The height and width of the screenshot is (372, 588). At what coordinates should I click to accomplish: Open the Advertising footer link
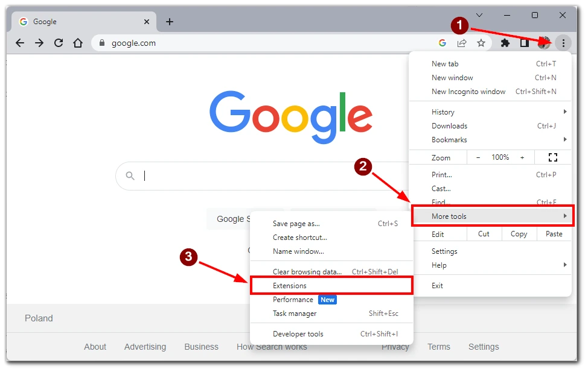pos(145,347)
